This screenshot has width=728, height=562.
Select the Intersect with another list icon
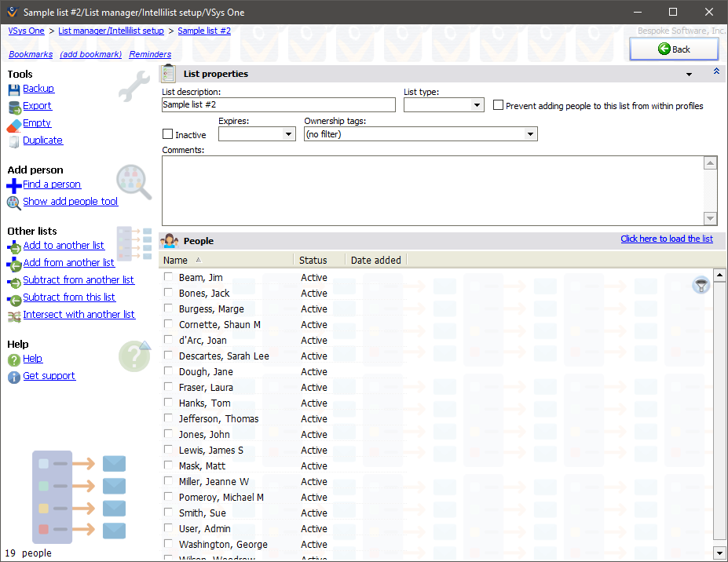(x=13, y=315)
